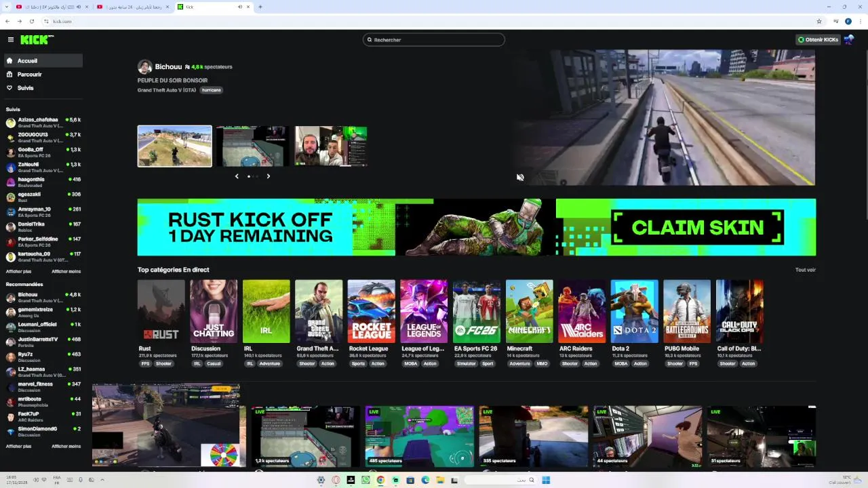
Task: Open Azizos_chafchaa channel in the Suivis list
Action: click(x=43, y=123)
